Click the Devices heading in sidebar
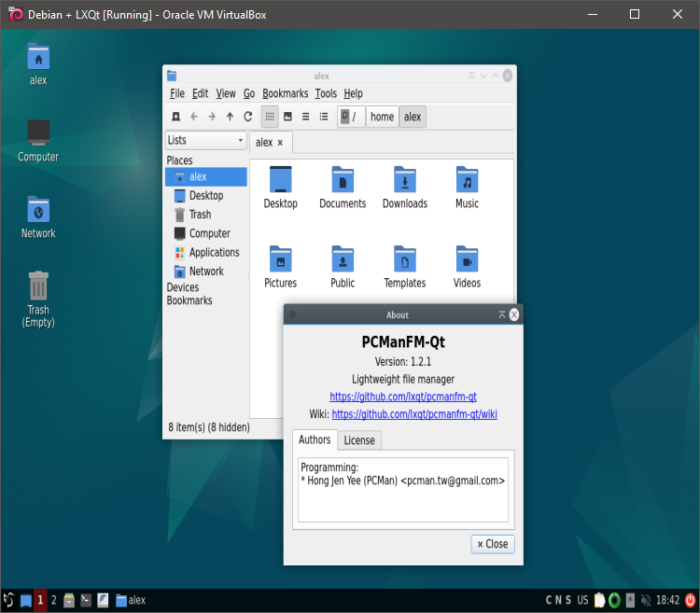The height and width of the screenshot is (613, 700). pos(183,287)
